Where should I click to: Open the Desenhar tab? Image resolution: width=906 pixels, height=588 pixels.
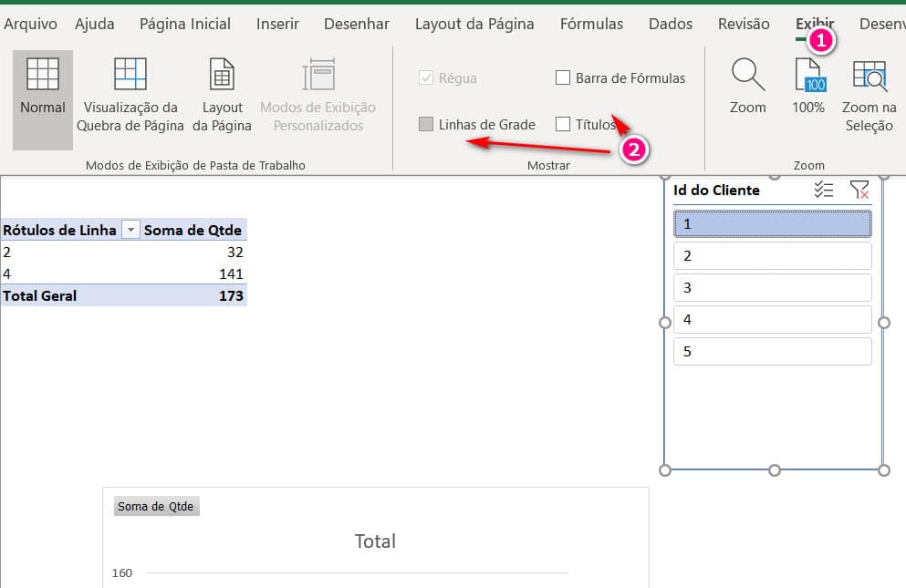(357, 24)
